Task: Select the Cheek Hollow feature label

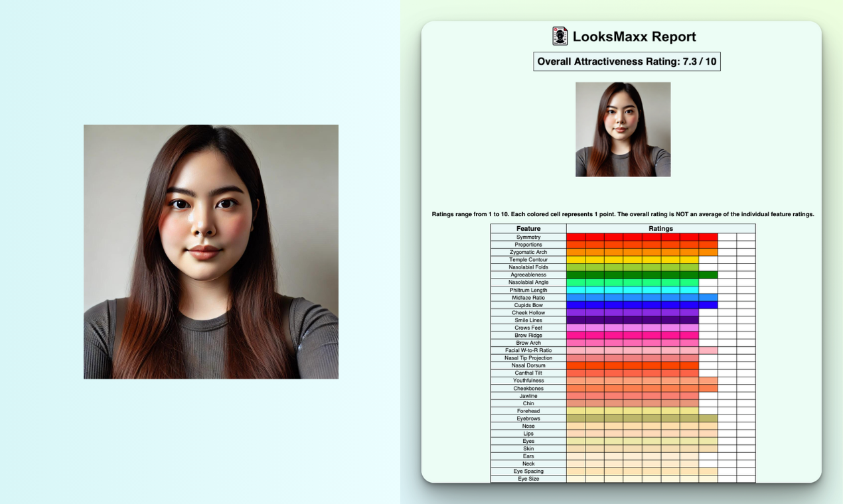Action: click(528, 313)
